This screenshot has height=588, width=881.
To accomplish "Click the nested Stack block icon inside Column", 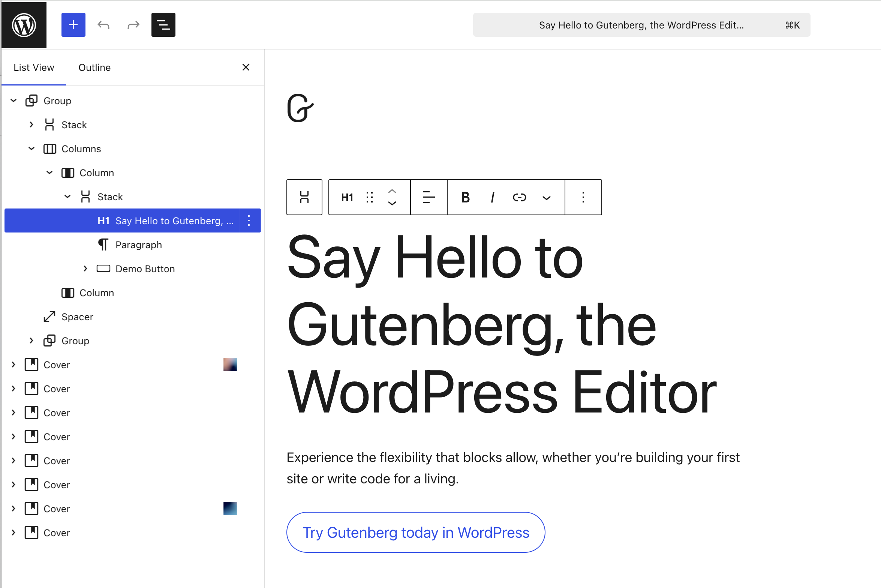I will coord(85,196).
